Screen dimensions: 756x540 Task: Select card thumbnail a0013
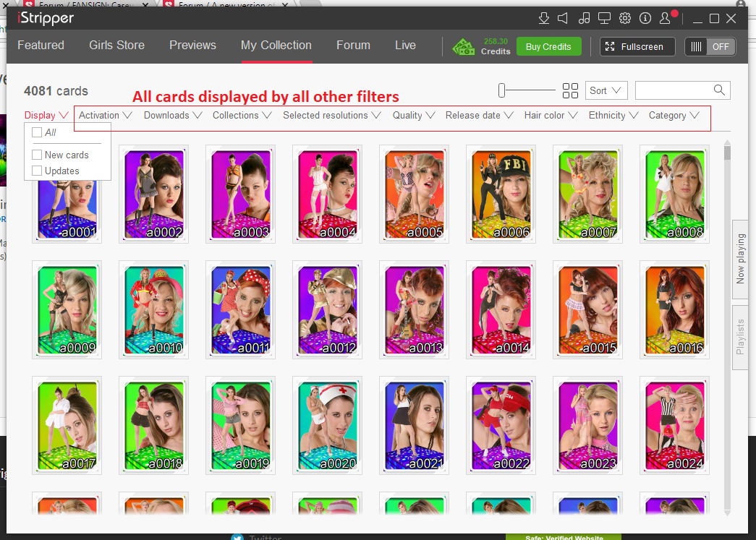pos(414,309)
